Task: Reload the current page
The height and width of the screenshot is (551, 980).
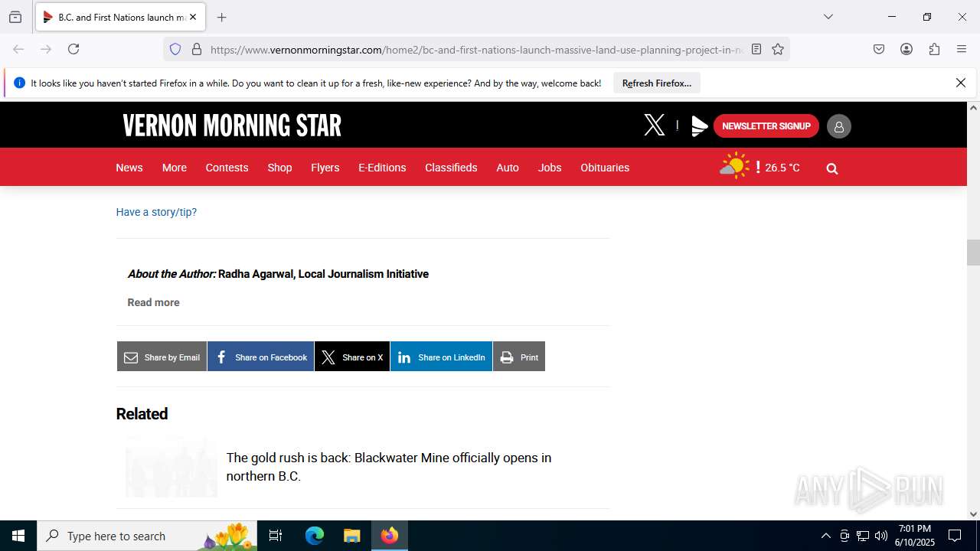Action: tap(73, 49)
